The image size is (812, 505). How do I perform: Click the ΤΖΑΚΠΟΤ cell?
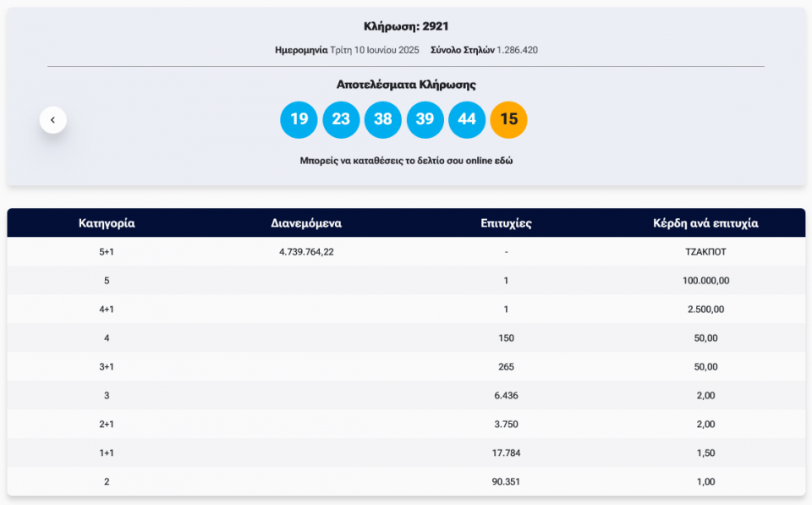(x=705, y=252)
